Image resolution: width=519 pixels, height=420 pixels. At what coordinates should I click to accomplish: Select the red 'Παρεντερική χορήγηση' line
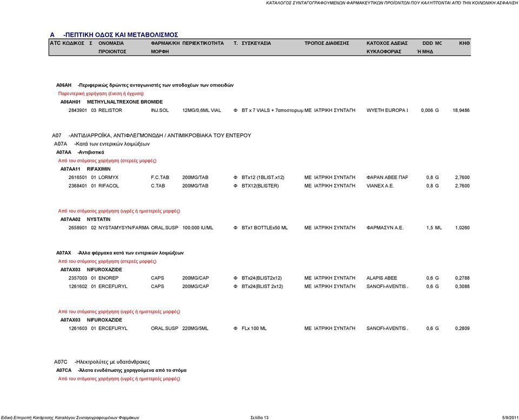(101, 94)
